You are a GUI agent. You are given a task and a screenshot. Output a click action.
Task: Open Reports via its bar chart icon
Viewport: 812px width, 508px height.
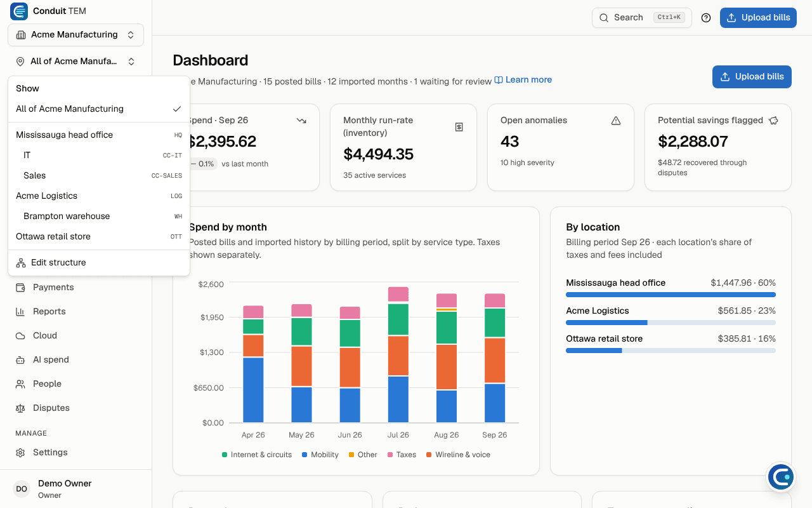point(20,311)
